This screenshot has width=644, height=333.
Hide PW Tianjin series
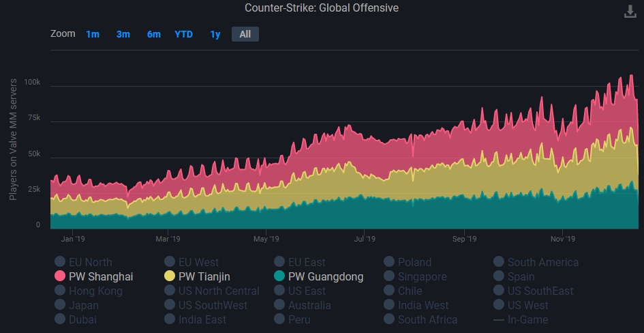click(x=197, y=276)
